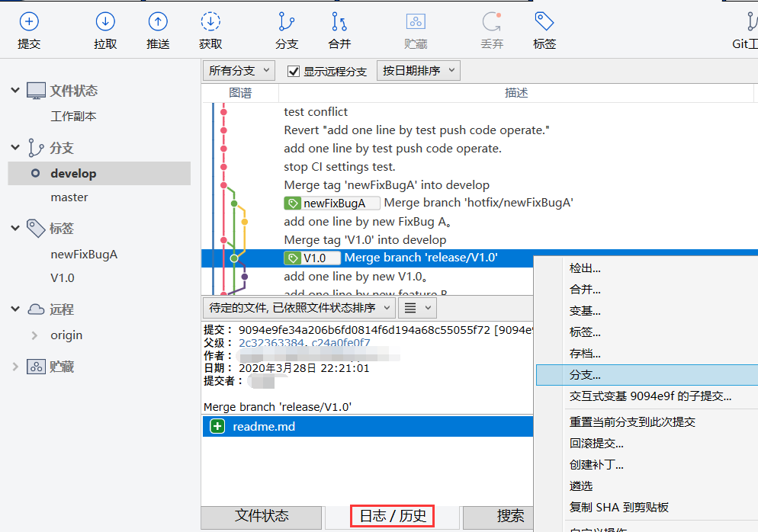Screen dimensions: 758x532
Task: Collapse the 分支 sidebar section
Action: (15, 147)
